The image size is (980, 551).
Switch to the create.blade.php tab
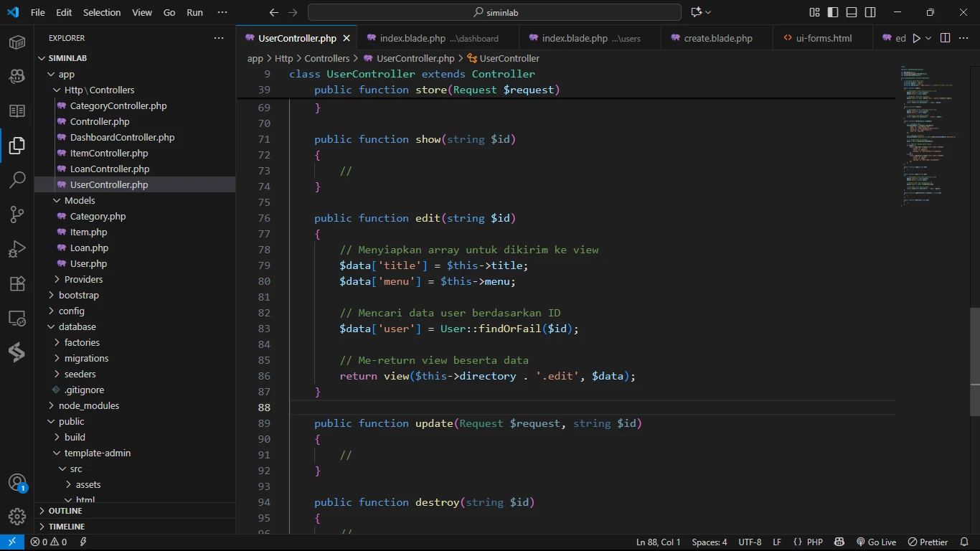(x=717, y=38)
